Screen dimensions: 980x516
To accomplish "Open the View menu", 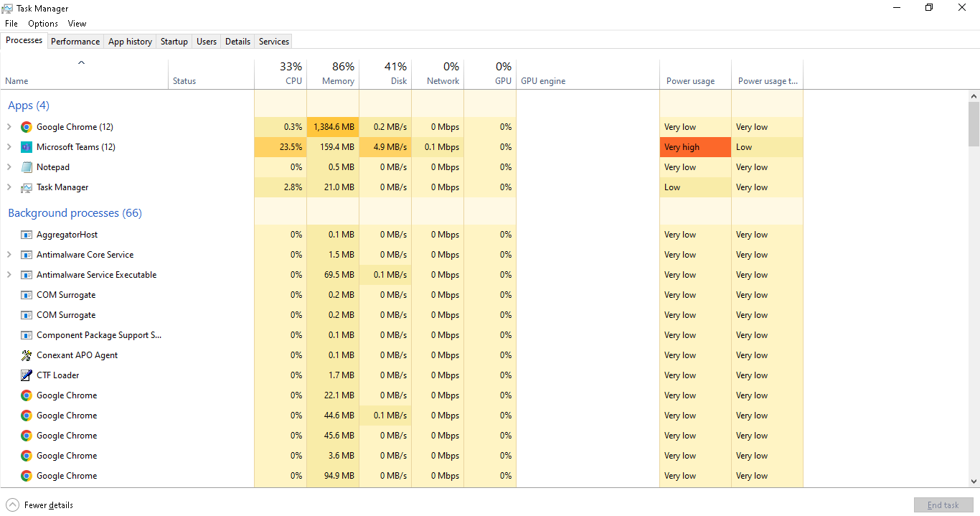I will [x=77, y=24].
